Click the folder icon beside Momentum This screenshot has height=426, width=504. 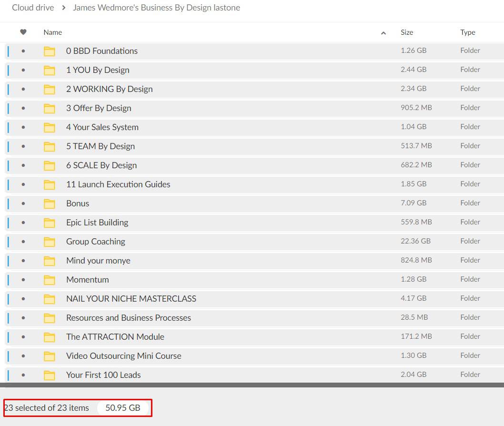(x=50, y=280)
